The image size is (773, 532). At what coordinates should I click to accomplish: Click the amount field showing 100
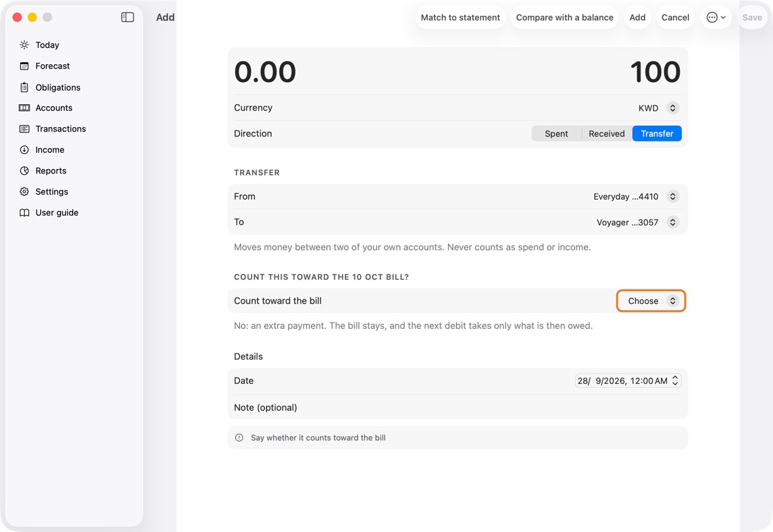[655, 72]
